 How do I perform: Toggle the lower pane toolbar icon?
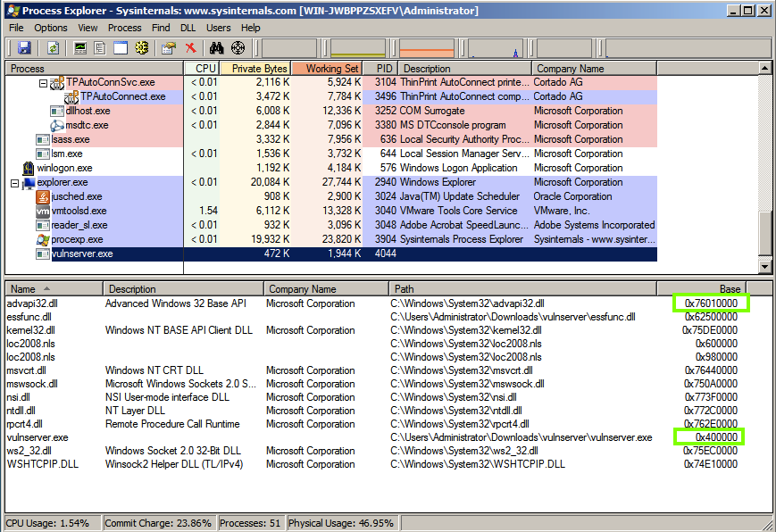click(x=121, y=47)
